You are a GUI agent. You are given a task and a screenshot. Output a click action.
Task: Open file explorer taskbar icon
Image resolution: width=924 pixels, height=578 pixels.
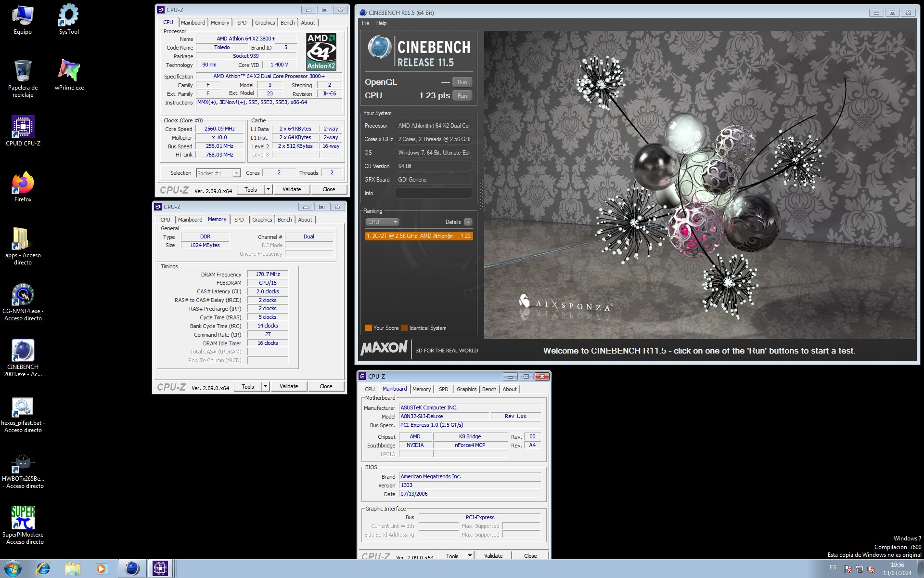tap(72, 569)
